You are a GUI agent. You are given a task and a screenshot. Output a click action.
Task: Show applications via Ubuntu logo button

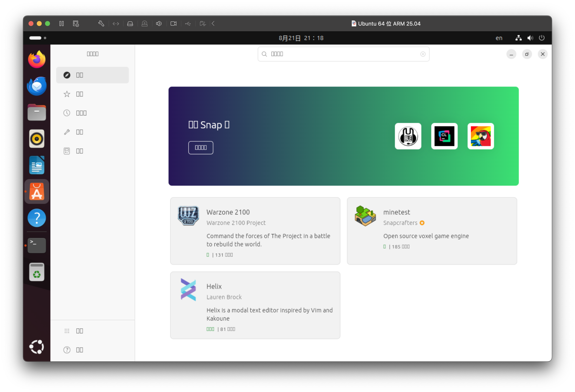point(37,347)
